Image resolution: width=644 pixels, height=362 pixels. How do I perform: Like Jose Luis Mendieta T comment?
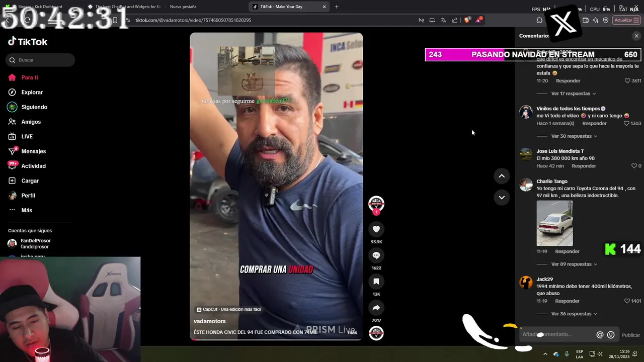coord(634,166)
